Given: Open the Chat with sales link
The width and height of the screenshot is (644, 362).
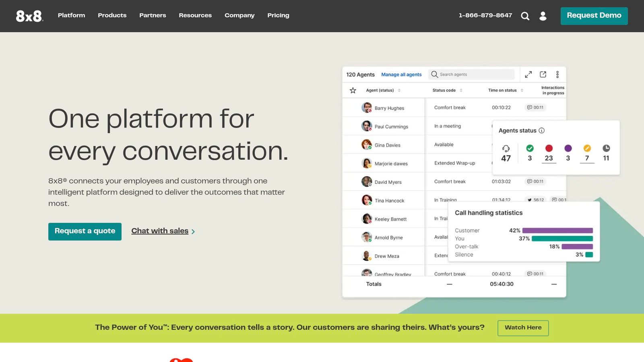Looking at the screenshot, I should (163, 231).
